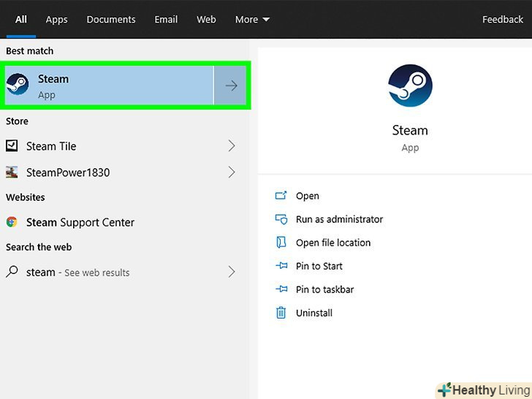Select Pin to taskbar
The width and height of the screenshot is (532, 399).
[x=324, y=289]
